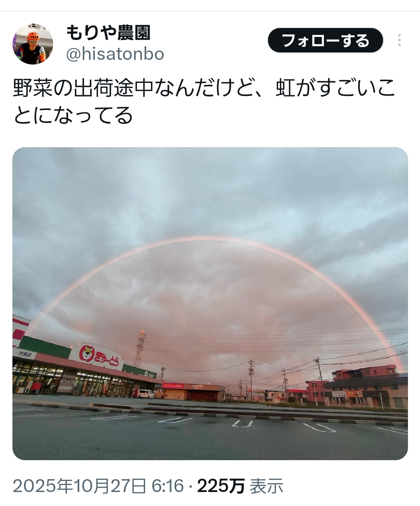Open the rainbow photo attachment
Image resolution: width=420 pixels, height=506 pixels.
210,304
